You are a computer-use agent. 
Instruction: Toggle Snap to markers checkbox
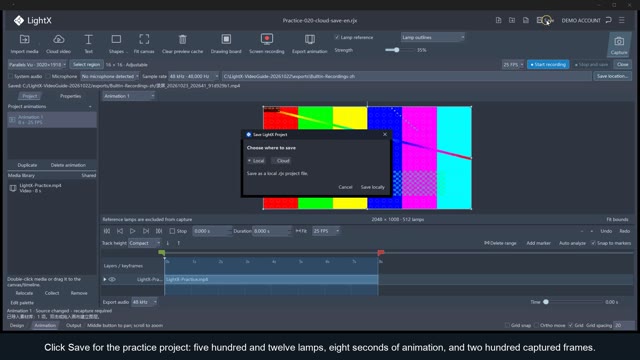click(x=593, y=243)
